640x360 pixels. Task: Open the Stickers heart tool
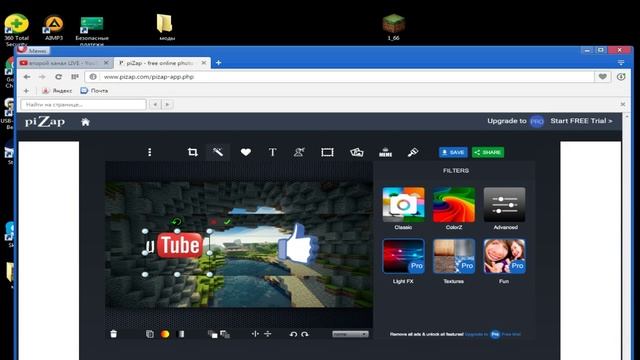click(246, 152)
